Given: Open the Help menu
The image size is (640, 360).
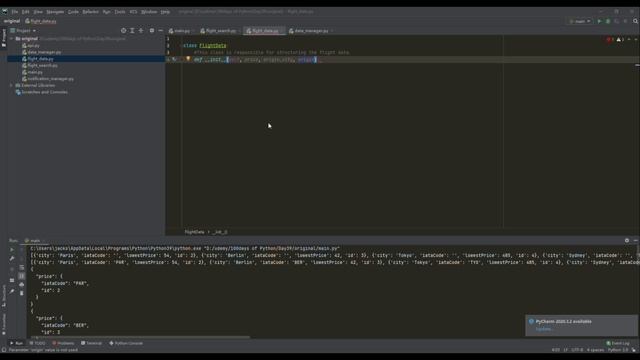Looking at the screenshot, I should (x=165, y=12).
